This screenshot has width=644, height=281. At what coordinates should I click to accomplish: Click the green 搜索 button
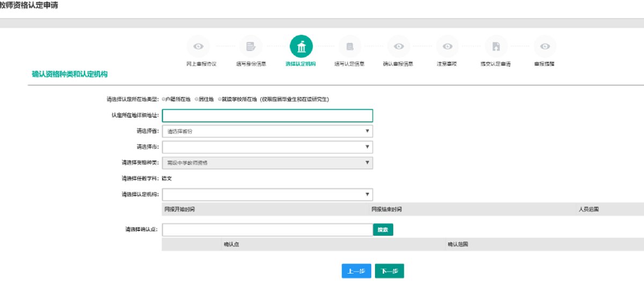383,230
